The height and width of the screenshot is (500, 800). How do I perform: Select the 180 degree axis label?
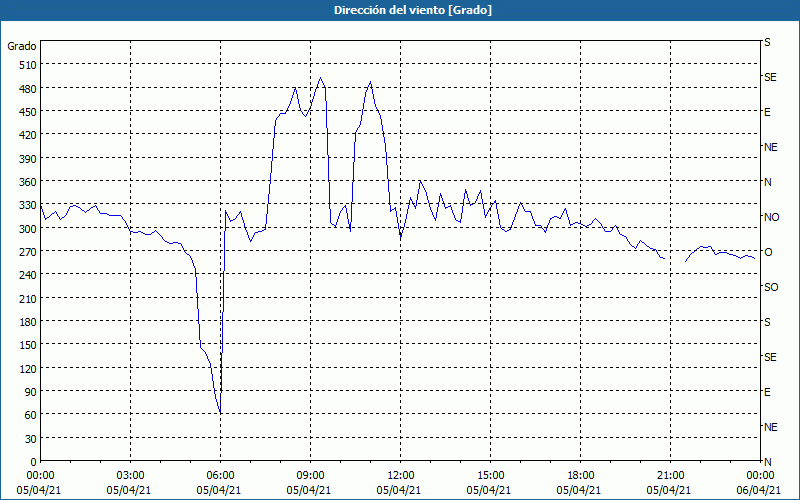[x=29, y=321]
